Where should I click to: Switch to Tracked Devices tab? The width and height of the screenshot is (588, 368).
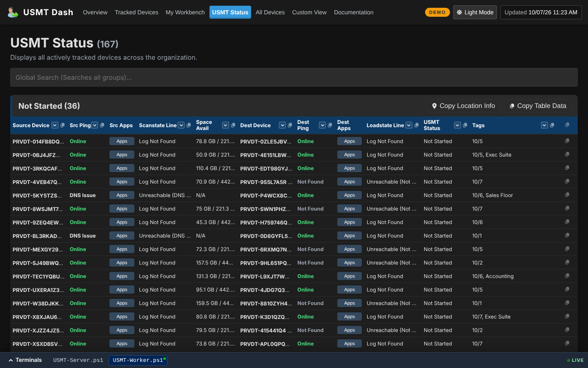pos(136,12)
